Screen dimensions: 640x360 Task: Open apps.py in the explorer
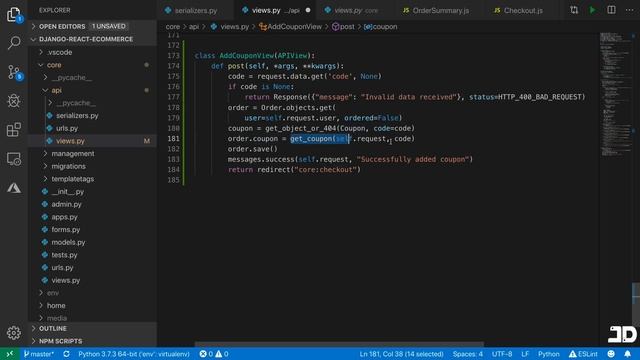click(92, 217)
